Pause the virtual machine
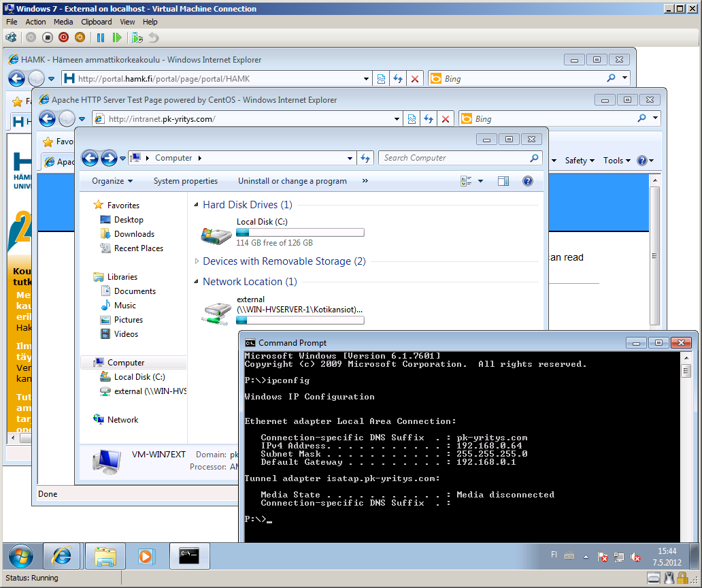Viewport: 702px width, 588px height. (x=100, y=37)
